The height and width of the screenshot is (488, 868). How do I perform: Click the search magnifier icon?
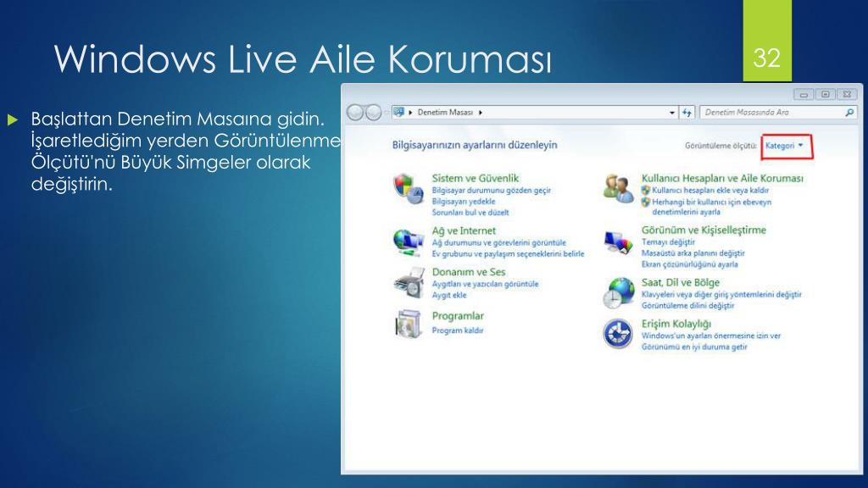coord(849,113)
